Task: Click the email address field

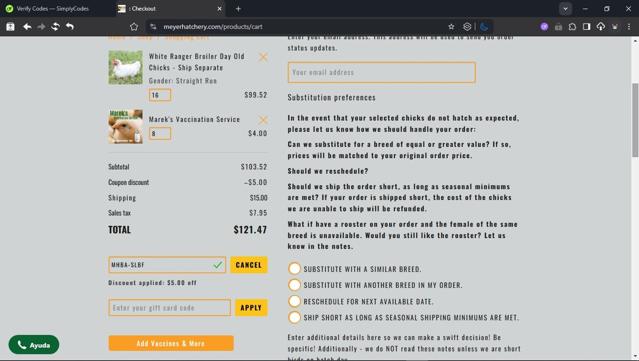Action: [x=381, y=72]
